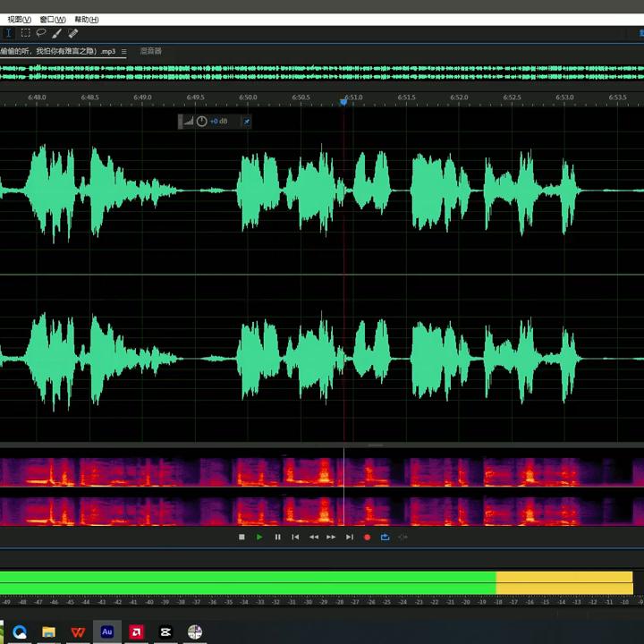Select the Marquee Selection tool
Screen dimensions: 644x644
[25, 33]
